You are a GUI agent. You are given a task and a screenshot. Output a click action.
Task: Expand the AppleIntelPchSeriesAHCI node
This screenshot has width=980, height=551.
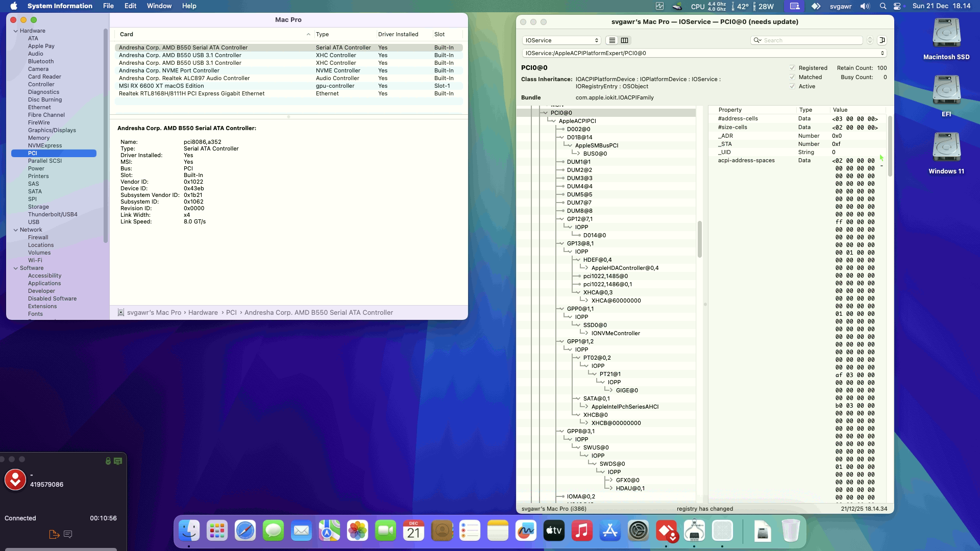586,407
